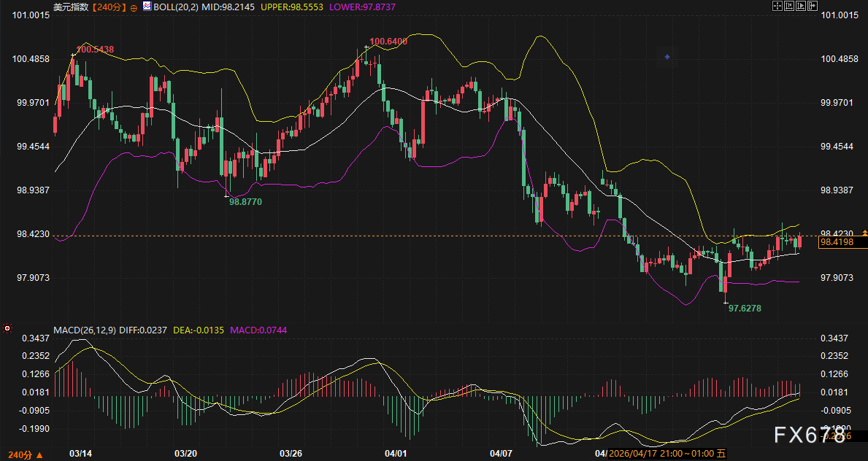This screenshot has width=868, height=461.
Task: Click the red sun icon beside MACD
Action: click(x=7, y=329)
